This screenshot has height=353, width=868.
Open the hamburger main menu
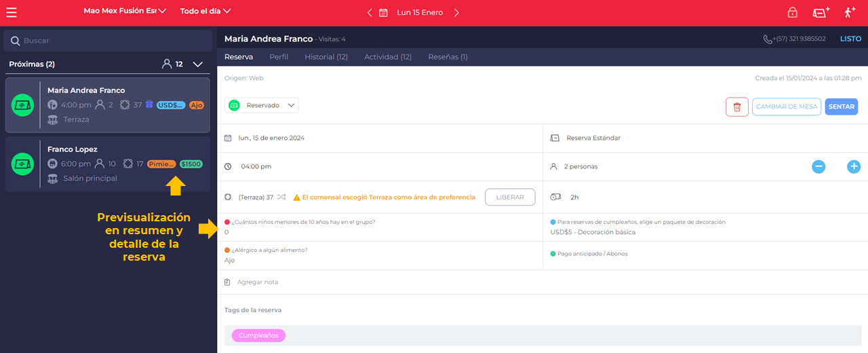point(12,12)
